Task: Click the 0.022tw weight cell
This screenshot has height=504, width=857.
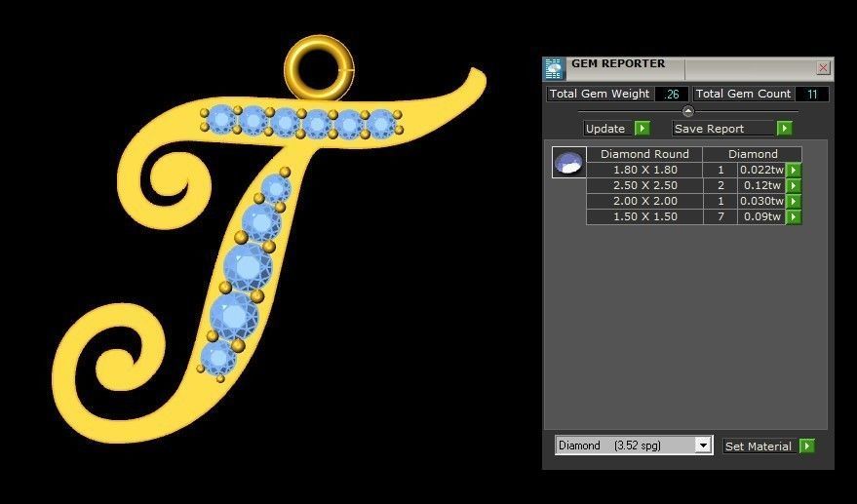Action: (x=761, y=170)
